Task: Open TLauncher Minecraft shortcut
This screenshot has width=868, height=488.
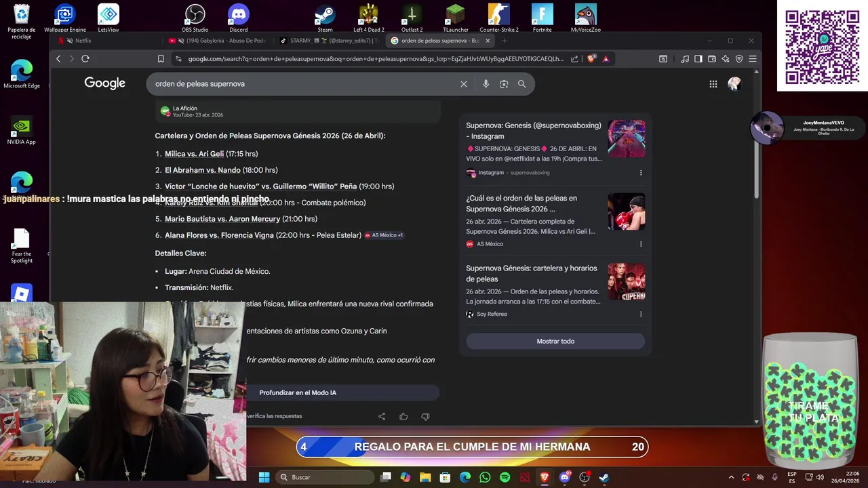Action: pos(455,18)
